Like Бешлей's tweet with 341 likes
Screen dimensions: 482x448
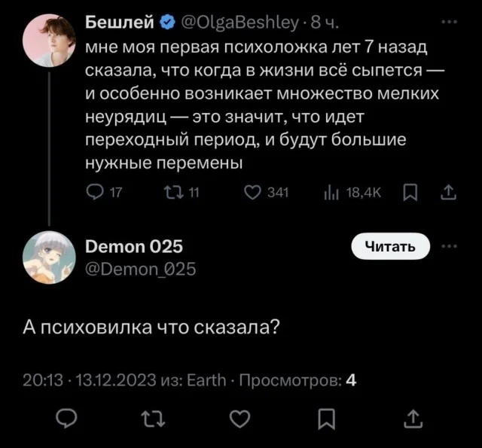click(x=253, y=192)
